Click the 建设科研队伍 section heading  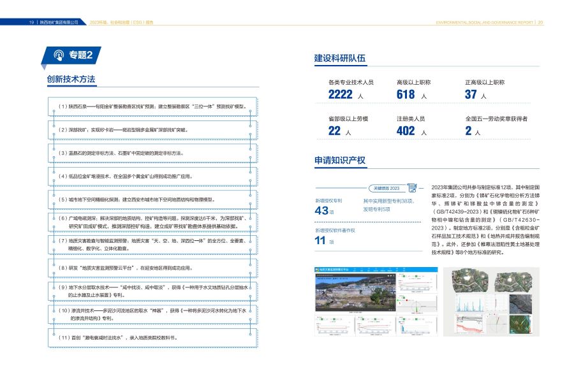[340, 58]
